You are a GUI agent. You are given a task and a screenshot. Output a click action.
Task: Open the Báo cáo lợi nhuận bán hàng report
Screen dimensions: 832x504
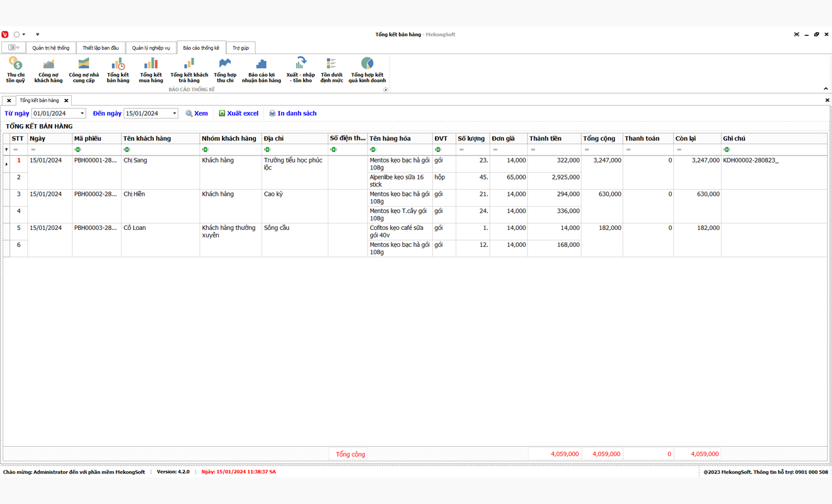point(261,70)
